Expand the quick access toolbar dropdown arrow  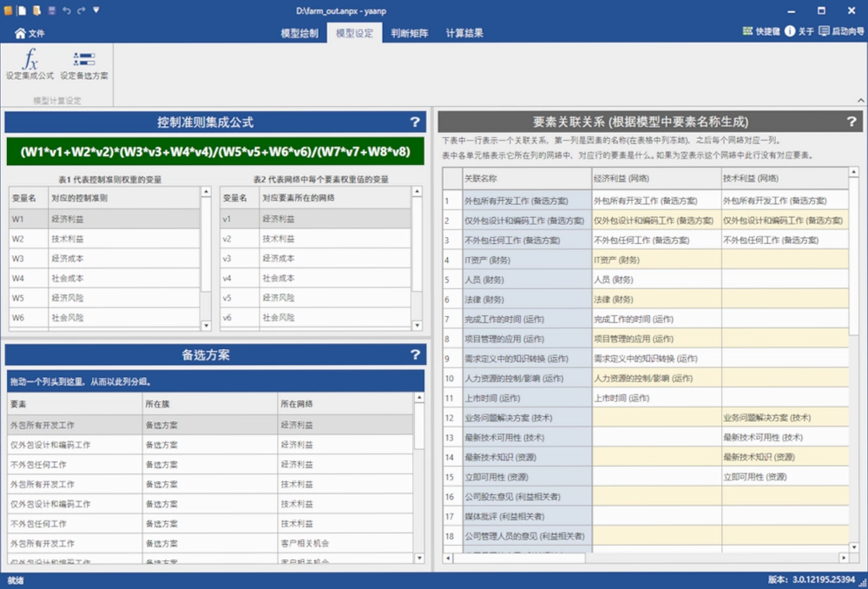click(x=95, y=10)
